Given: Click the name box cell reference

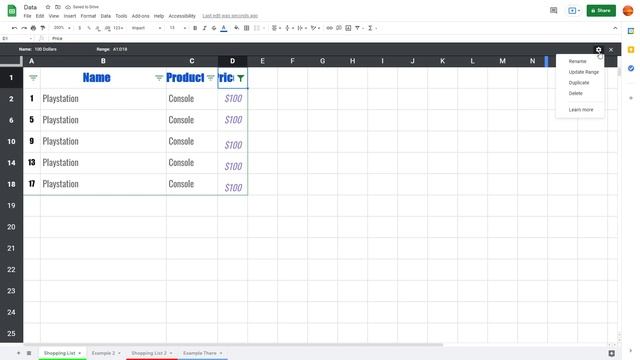Looking at the screenshot, I should (x=16, y=38).
